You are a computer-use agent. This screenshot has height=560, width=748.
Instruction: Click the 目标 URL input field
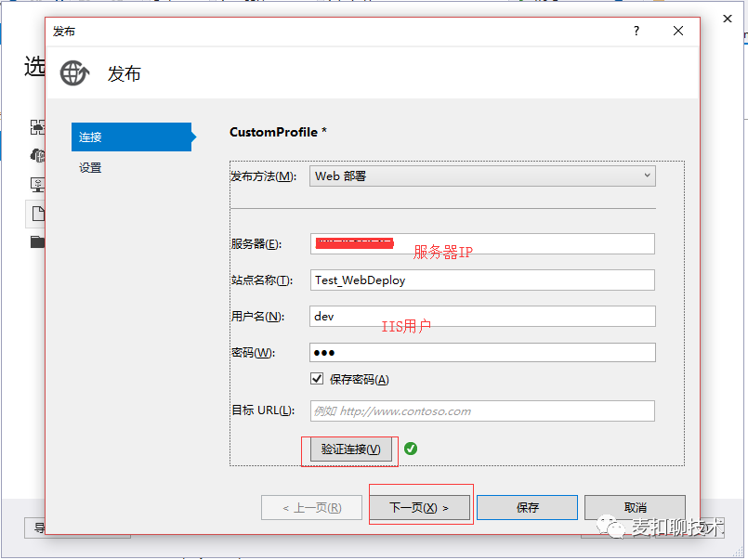(x=482, y=410)
